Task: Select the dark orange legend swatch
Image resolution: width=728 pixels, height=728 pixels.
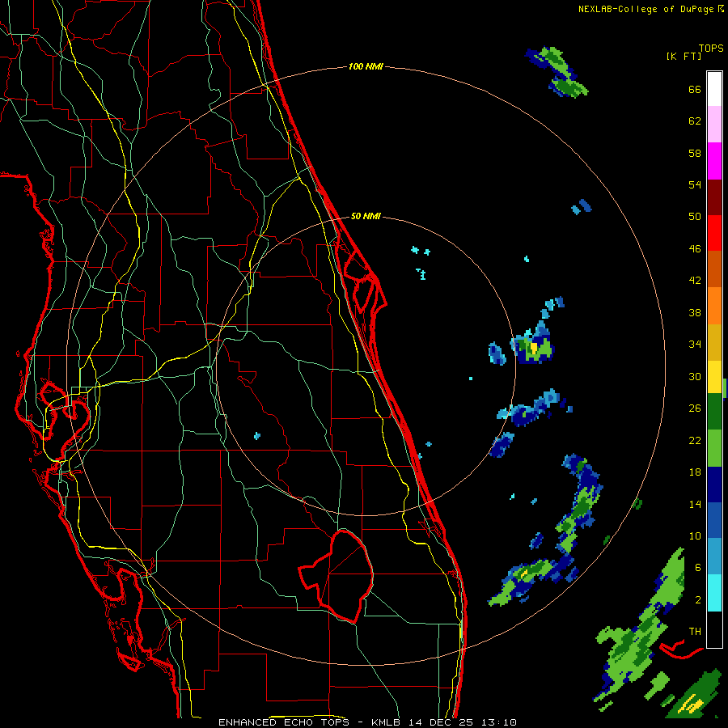Action: [714, 269]
